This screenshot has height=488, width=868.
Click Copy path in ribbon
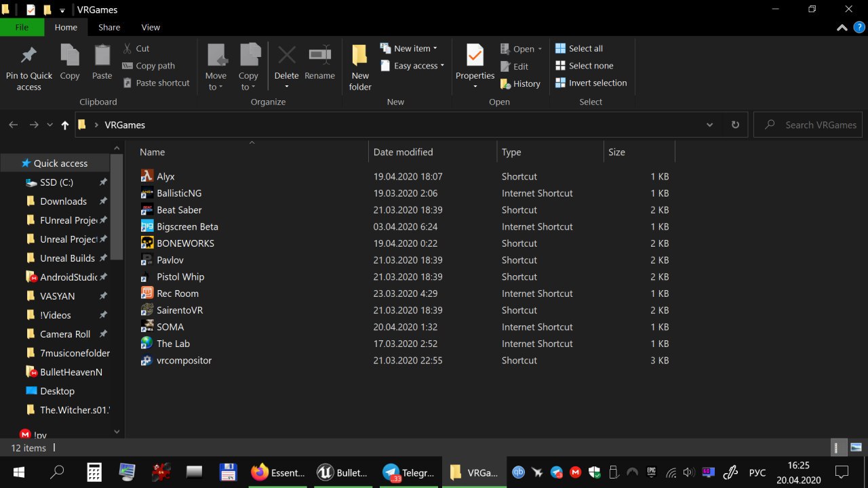[x=149, y=66]
